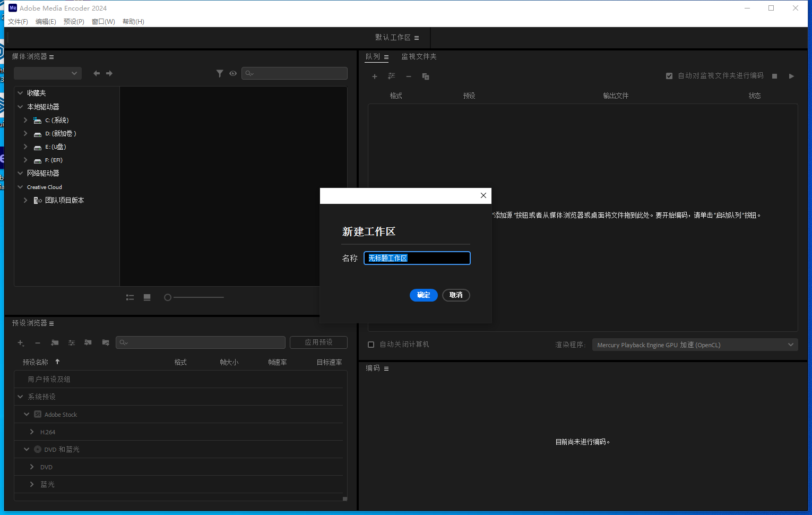Click the preset name sort arrow

(57, 362)
